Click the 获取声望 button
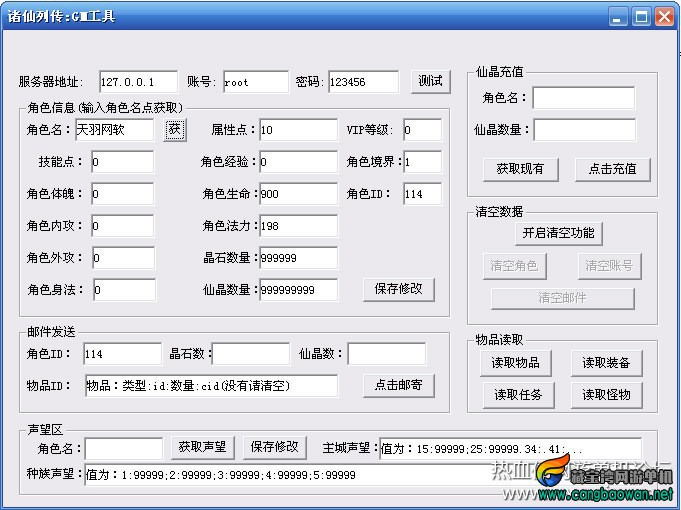Viewport: 681px width, 510px height. tap(202, 447)
